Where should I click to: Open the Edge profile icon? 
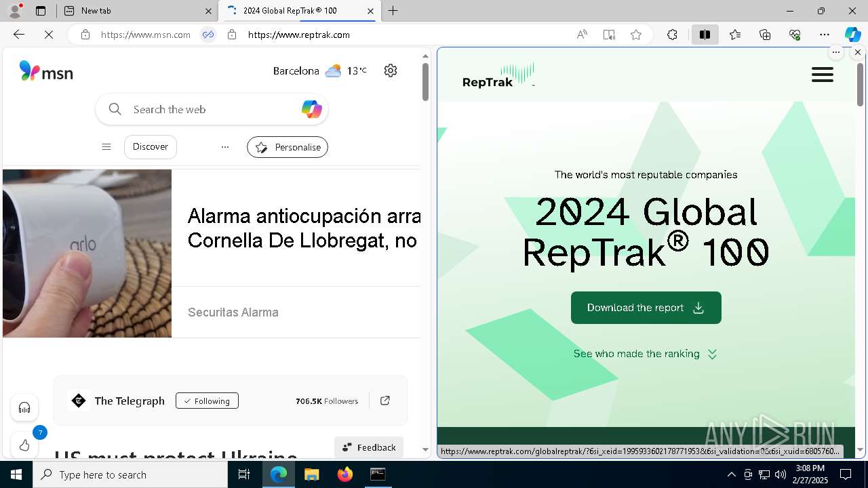[x=15, y=11]
